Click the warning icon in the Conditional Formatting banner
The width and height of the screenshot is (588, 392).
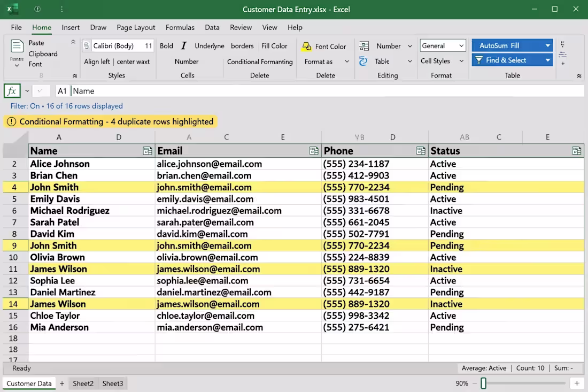[x=12, y=121]
